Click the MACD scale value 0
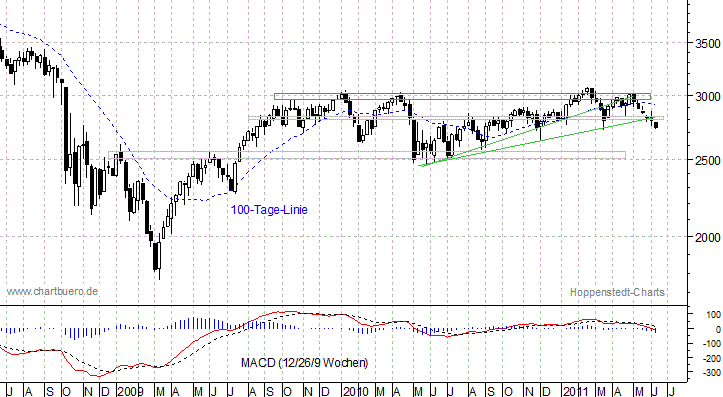 pos(718,330)
